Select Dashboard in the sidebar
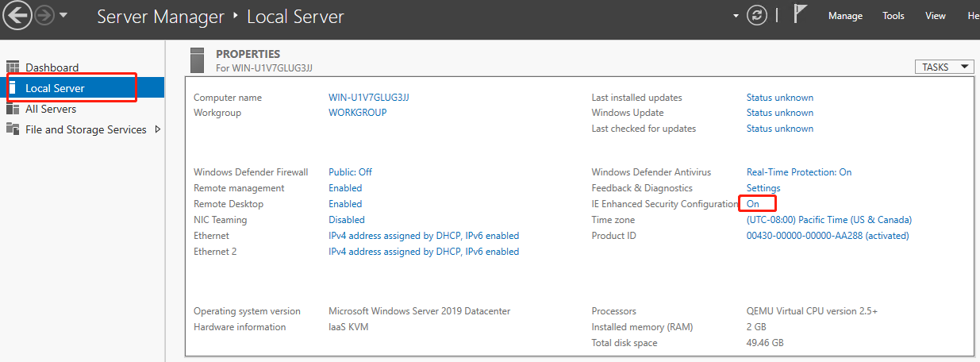Screen dimensions: 980x362 pos(52,67)
